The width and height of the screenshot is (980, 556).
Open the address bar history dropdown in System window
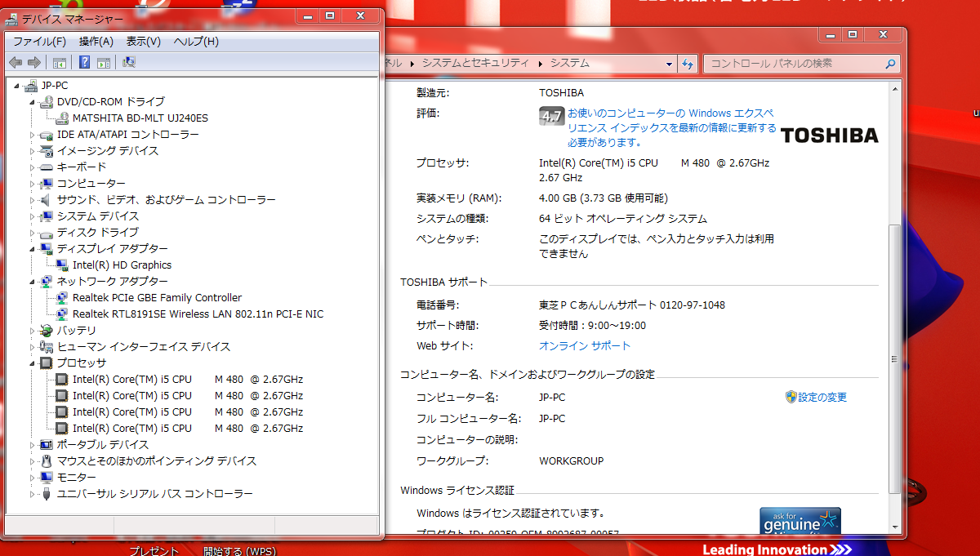tap(669, 63)
